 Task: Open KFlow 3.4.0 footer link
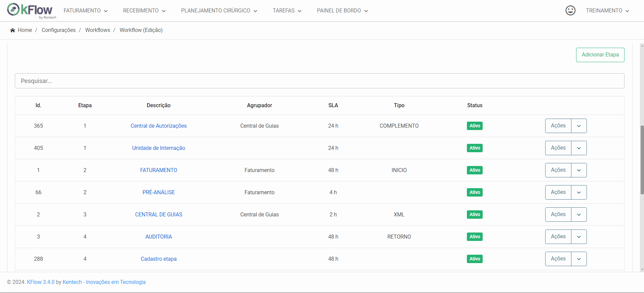click(41, 282)
